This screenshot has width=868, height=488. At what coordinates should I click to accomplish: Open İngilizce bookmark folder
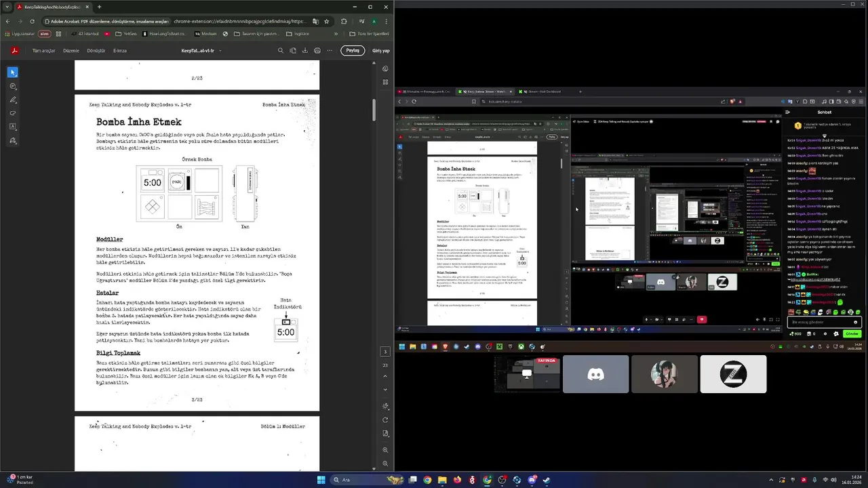point(298,33)
